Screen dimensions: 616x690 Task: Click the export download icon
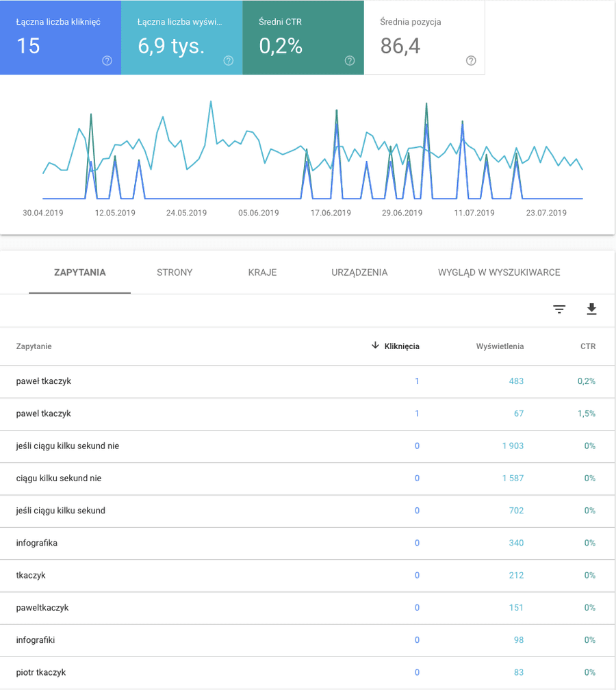pyautogui.click(x=591, y=309)
